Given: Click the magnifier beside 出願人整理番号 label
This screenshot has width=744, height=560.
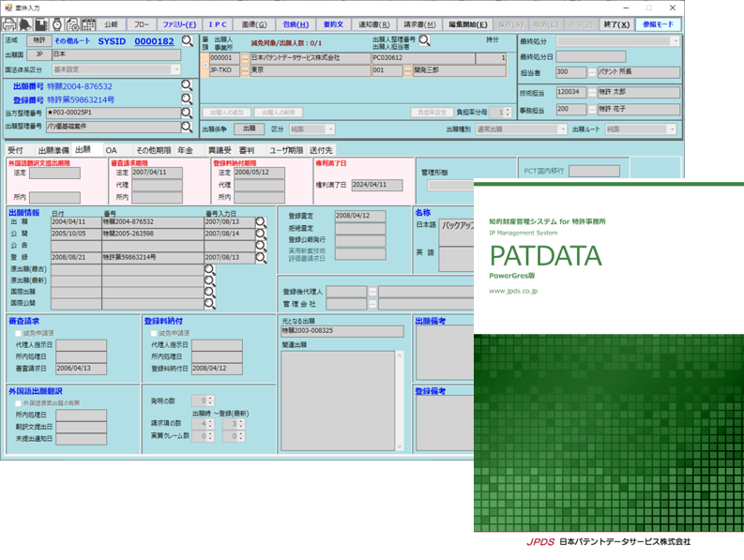Looking at the screenshot, I should coord(425,40).
